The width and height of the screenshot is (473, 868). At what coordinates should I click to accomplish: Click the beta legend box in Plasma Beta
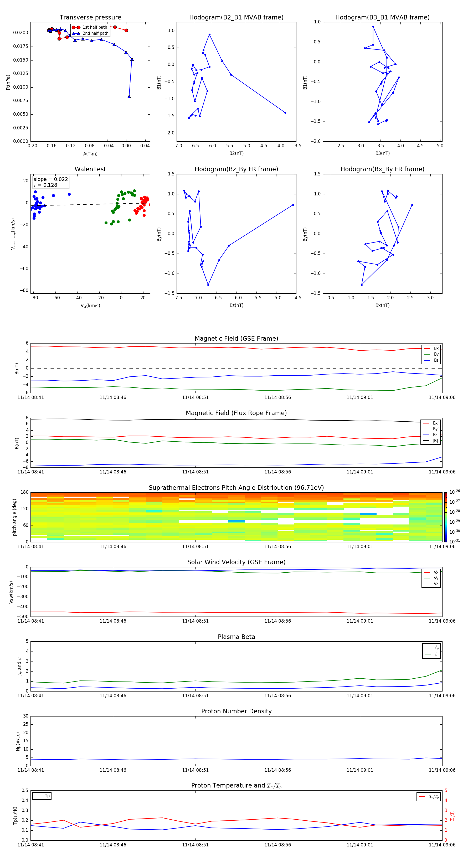pyautogui.click(x=431, y=651)
